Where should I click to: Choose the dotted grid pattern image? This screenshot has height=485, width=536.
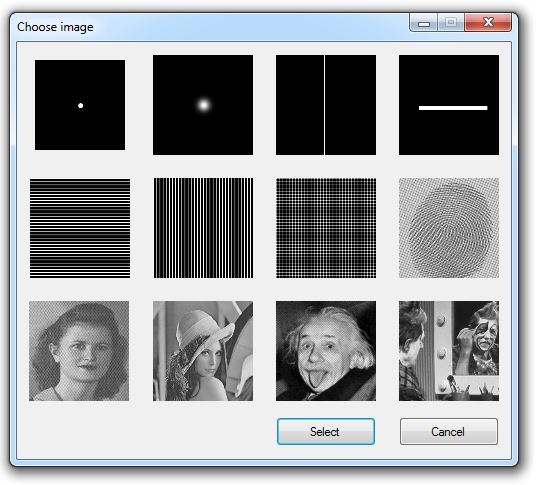click(x=326, y=228)
